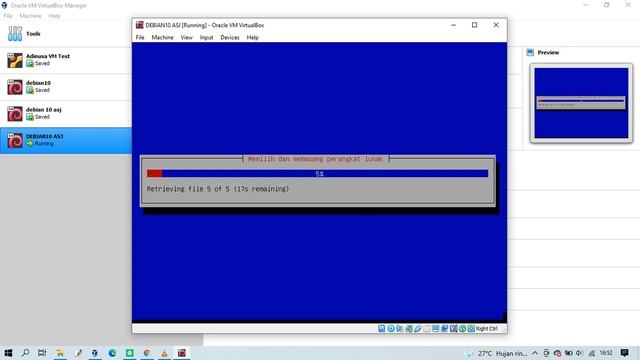
Task: Click the recording status icon
Action: pyautogui.click(x=444, y=329)
